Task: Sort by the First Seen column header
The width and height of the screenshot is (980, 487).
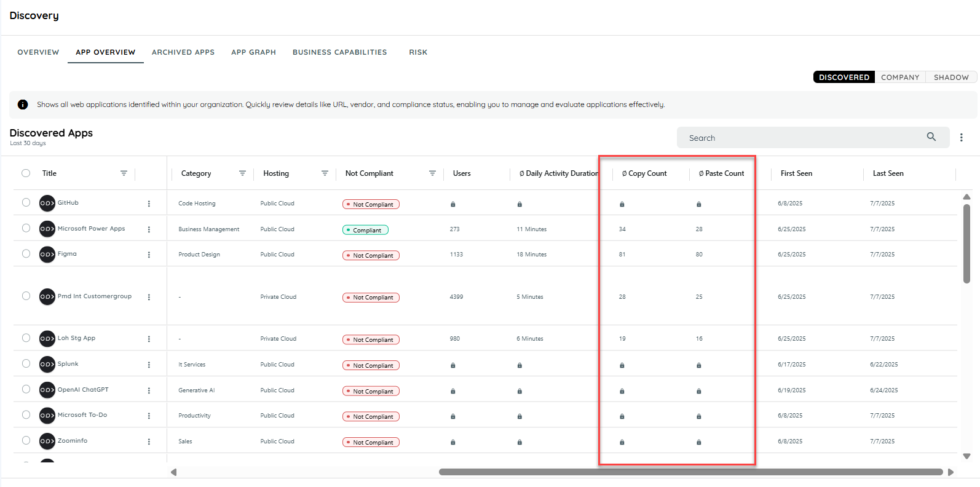Action: (796, 173)
